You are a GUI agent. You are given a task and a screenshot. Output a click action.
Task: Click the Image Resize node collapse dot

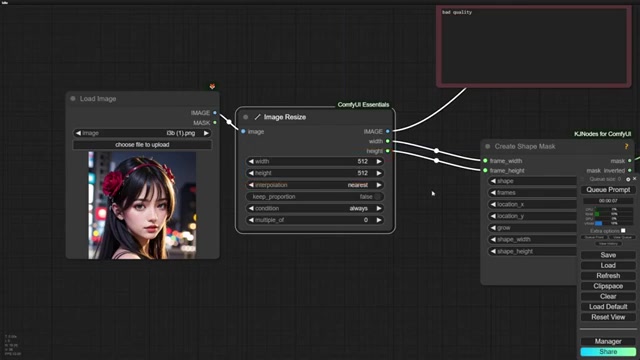(245, 117)
